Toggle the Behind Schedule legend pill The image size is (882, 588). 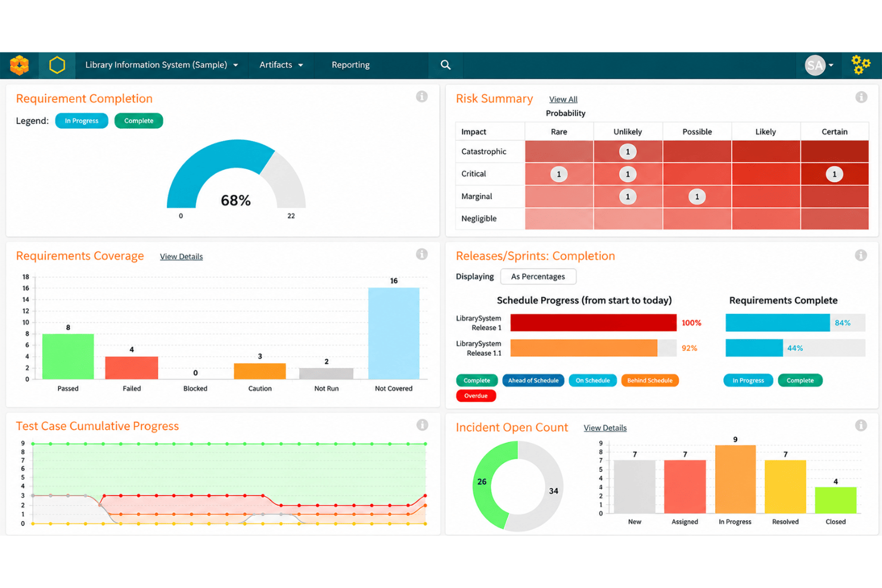[650, 381]
